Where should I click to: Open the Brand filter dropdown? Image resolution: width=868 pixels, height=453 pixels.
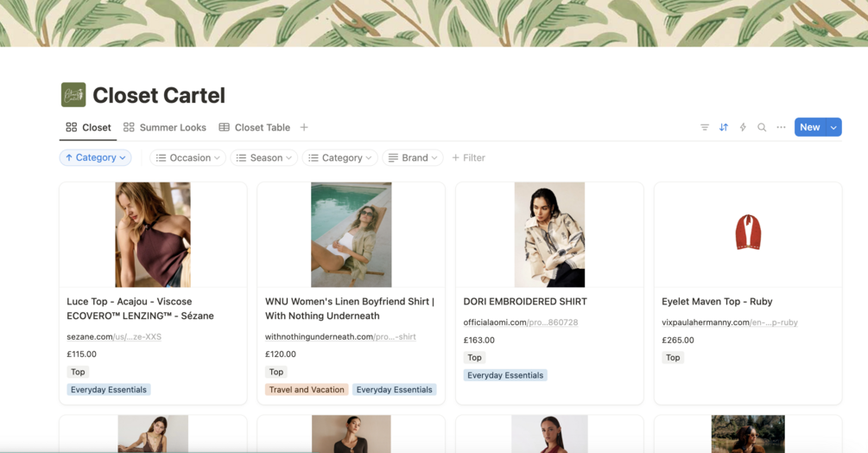pyautogui.click(x=413, y=158)
